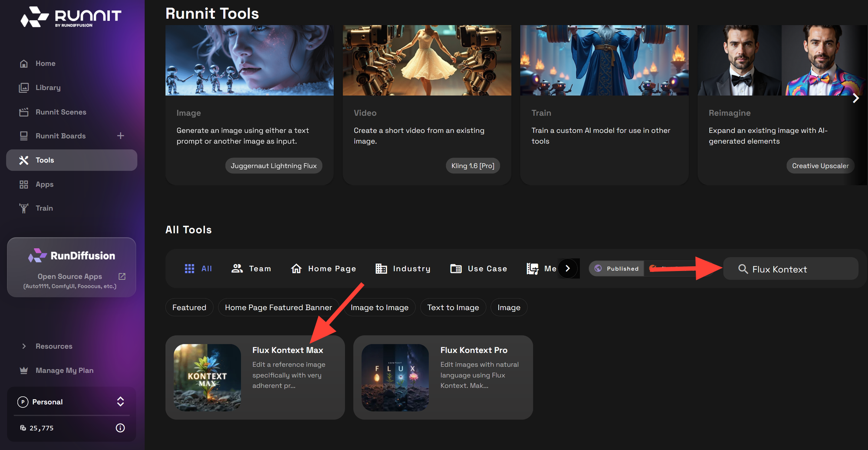Viewport: 868px width, 450px height.
Task: Click the All Tools heading
Action: coord(189,230)
